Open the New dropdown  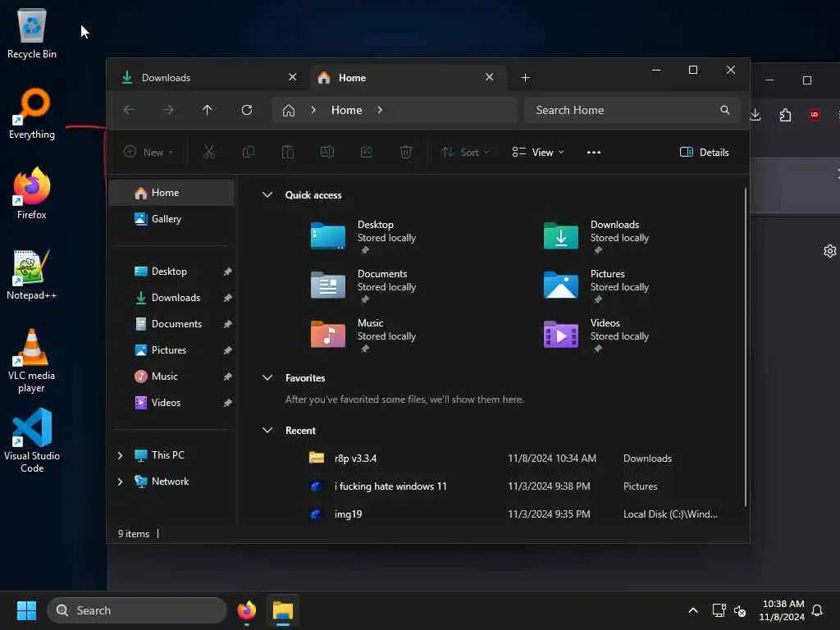148,152
